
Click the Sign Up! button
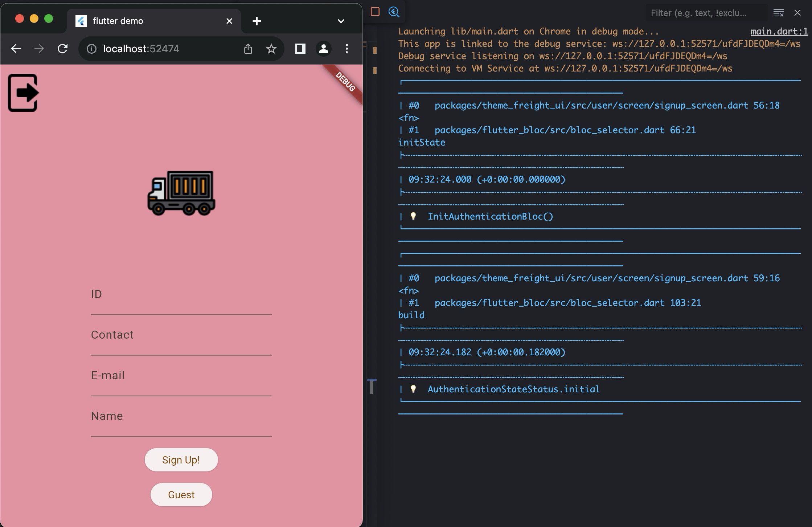(x=181, y=460)
